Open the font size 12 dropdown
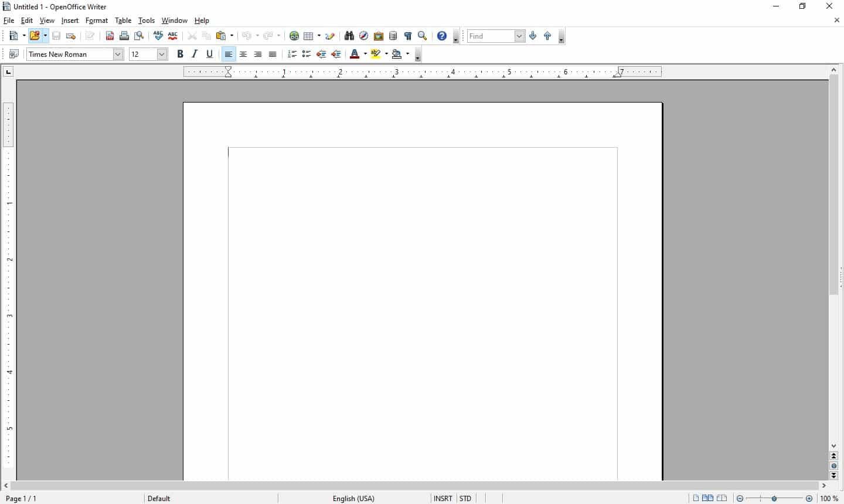 click(x=162, y=55)
